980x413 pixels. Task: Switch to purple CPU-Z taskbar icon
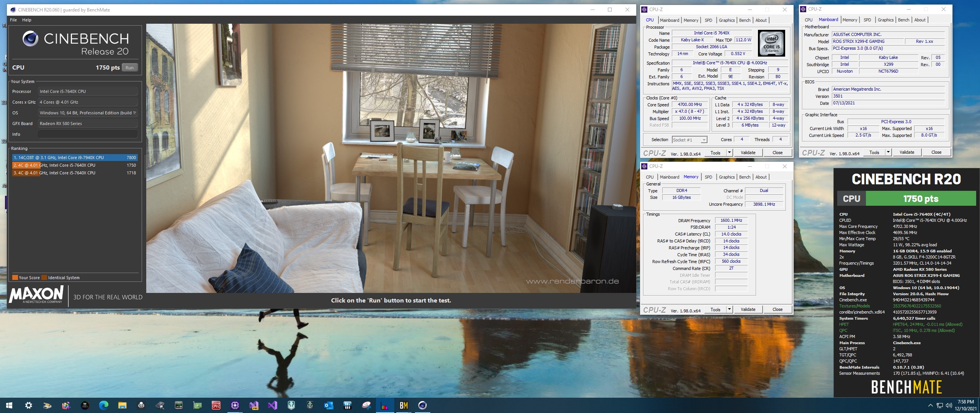click(x=235, y=405)
